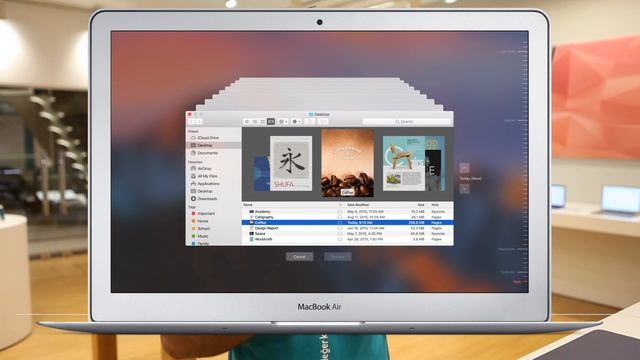Select the highlighted Coffee file row
This screenshot has width=640, height=360.
[x=347, y=223]
